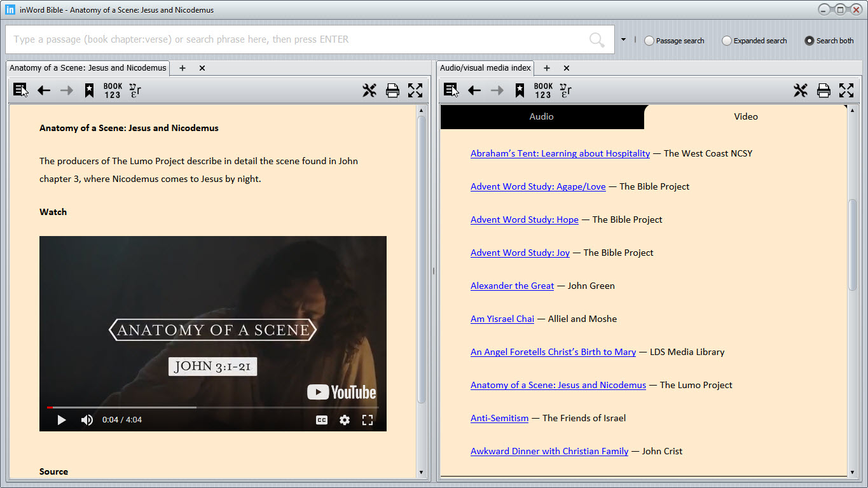Image resolution: width=868 pixels, height=488 pixels.
Task: Open the table of contents icon in left pane
Action: [19, 90]
